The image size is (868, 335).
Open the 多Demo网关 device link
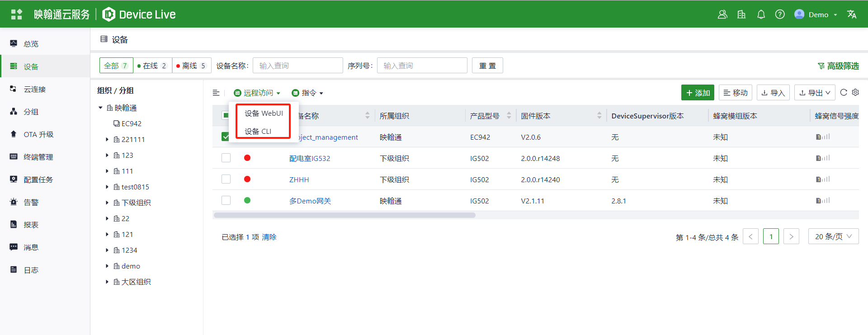click(310, 201)
